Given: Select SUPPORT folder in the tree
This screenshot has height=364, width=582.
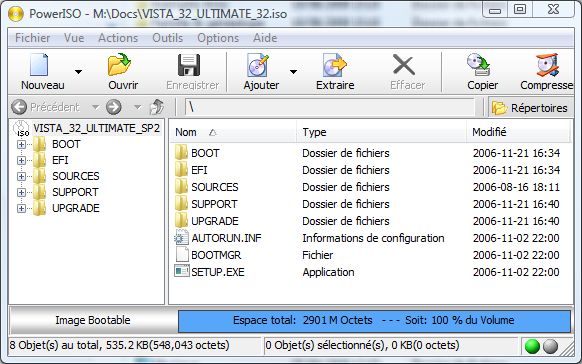Looking at the screenshot, I should point(75,192).
